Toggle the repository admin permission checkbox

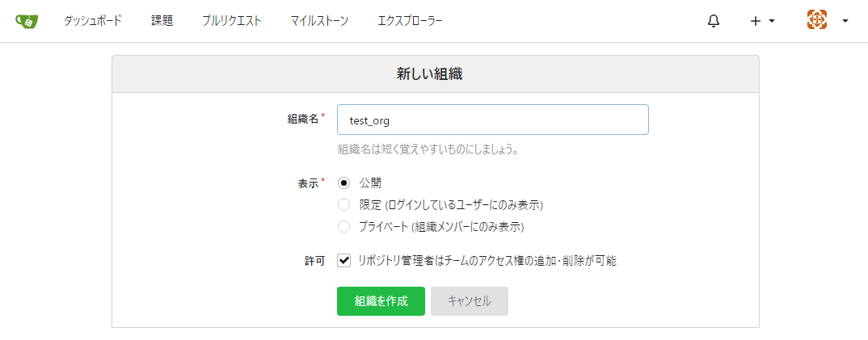click(344, 261)
